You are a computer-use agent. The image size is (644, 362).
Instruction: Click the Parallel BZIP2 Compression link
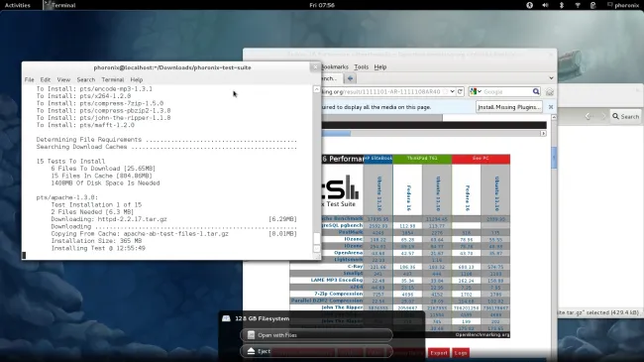(x=327, y=301)
